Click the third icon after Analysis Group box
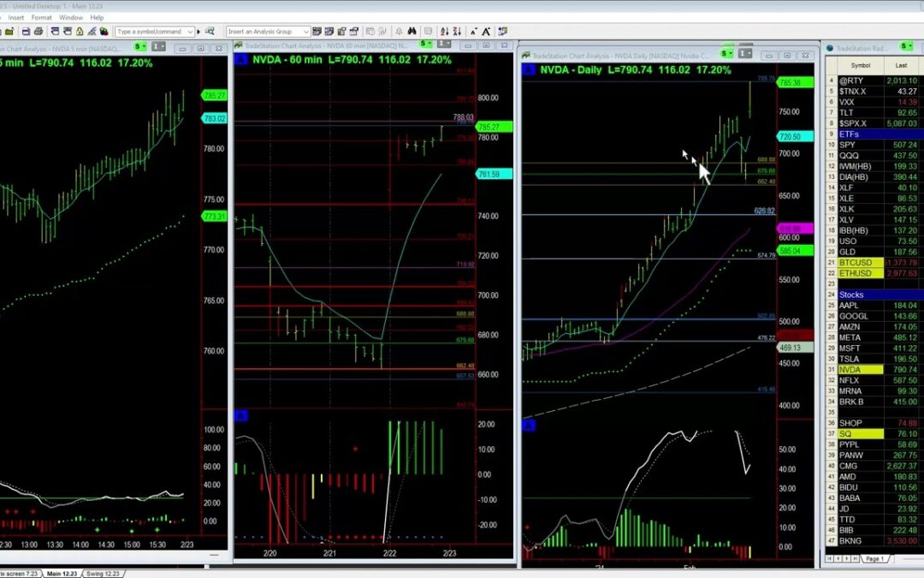The width and height of the screenshot is (924, 578). click(x=341, y=32)
